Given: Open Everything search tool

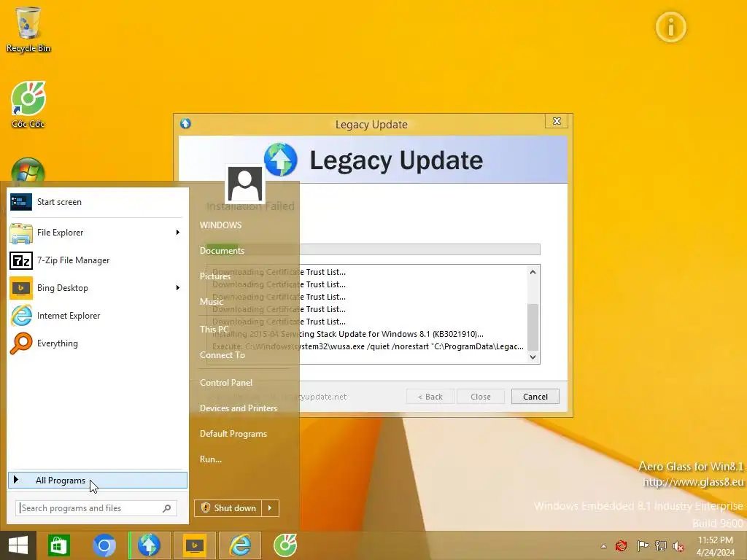Looking at the screenshot, I should pos(98,343).
